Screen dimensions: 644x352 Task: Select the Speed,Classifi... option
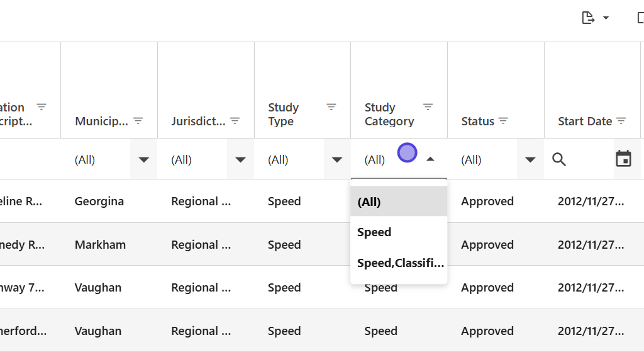point(399,263)
